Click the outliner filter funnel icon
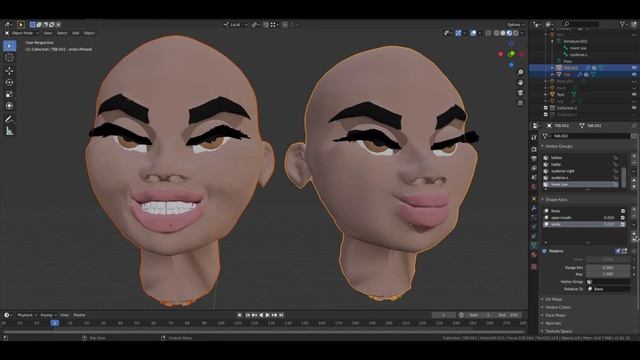Viewport: 640px width, 360px height. pyautogui.click(x=623, y=24)
